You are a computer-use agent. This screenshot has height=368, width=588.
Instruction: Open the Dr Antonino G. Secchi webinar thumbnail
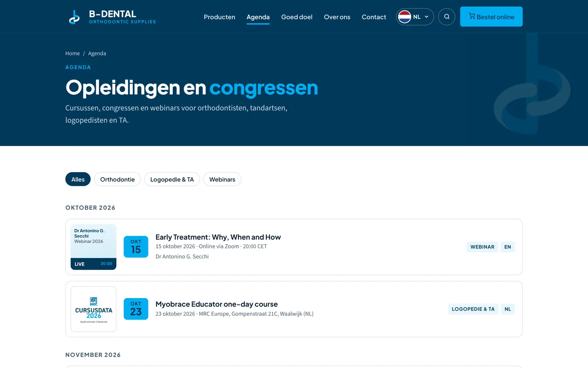(94, 247)
